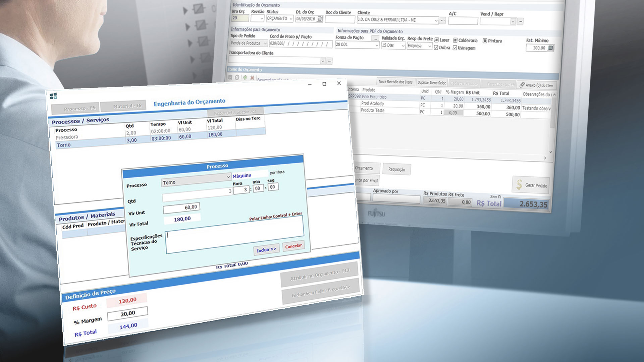Uncheck the Dobra checkbox
Screen dimensions: 644x362
coord(436,48)
